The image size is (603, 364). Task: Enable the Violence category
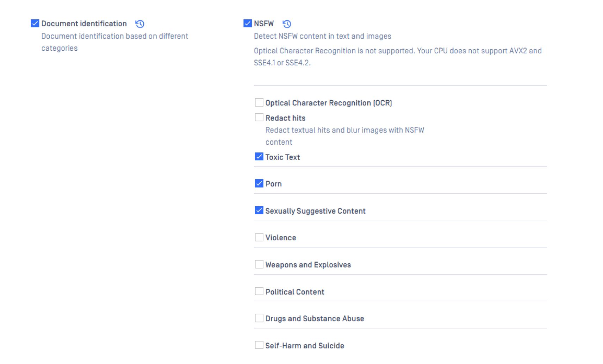click(259, 237)
